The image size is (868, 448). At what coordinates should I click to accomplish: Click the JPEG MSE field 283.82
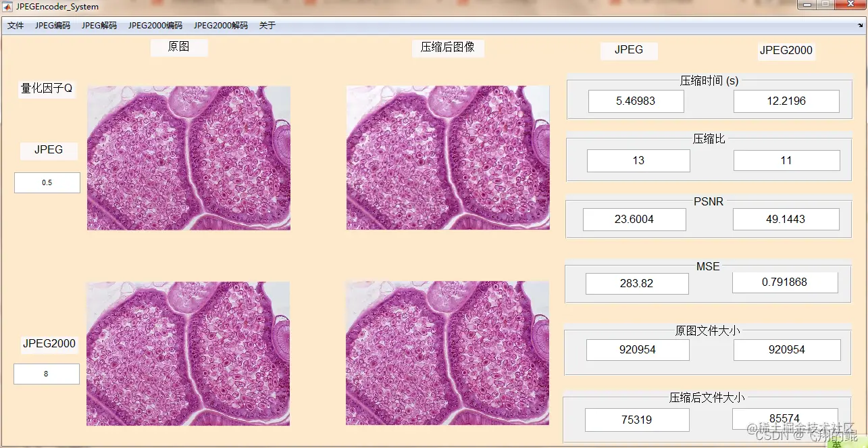coord(637,284)
